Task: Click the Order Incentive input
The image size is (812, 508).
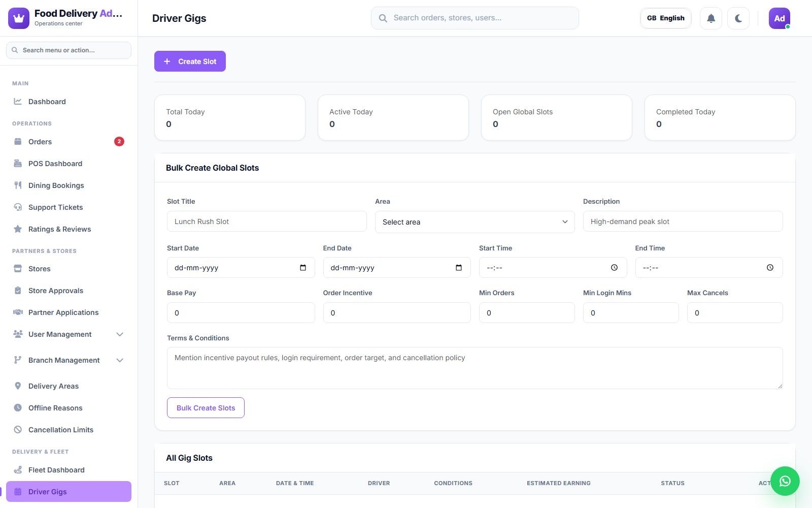Action: pyautogui.click(x=397, y=313)
